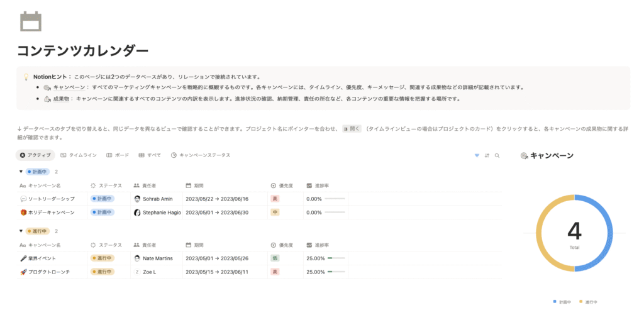Open the ソートリーダーシップ campaign row
644x315 pixels.
pos(52,199)
